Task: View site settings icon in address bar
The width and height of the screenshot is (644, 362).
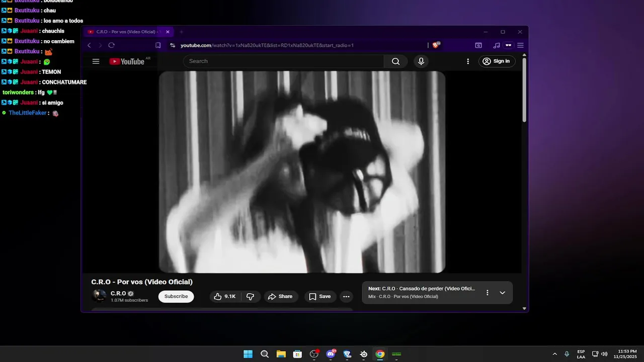Action: click(x=173, y=45)
